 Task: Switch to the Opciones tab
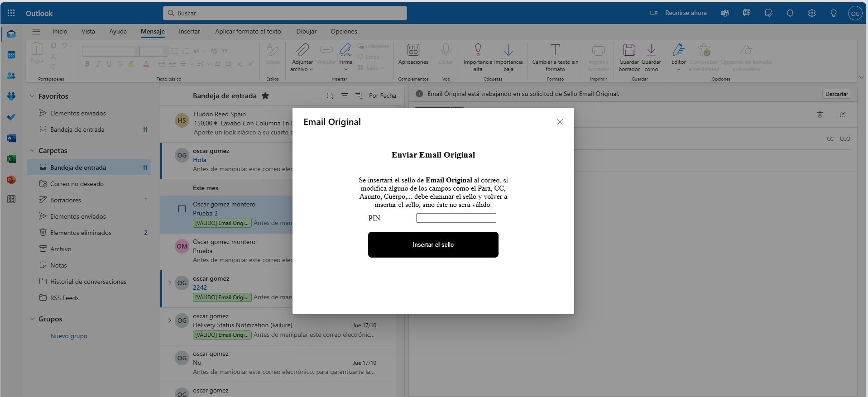tap(344, 31)
